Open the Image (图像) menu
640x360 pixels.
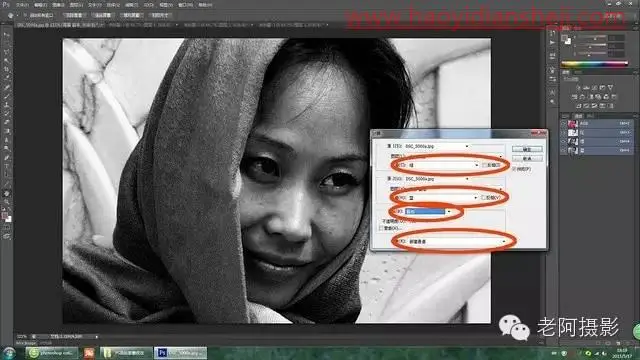pos(58,5)
